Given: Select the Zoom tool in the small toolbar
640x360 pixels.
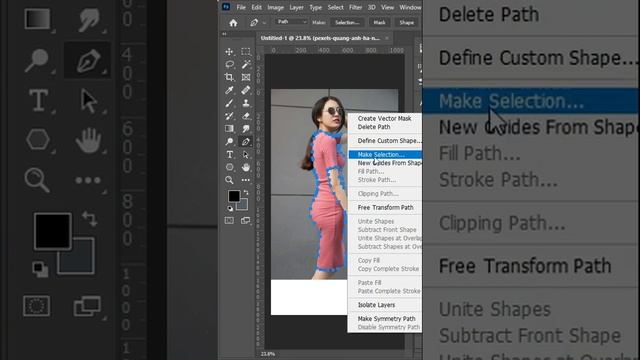Looking at the screenshot, I should (229, 180).
